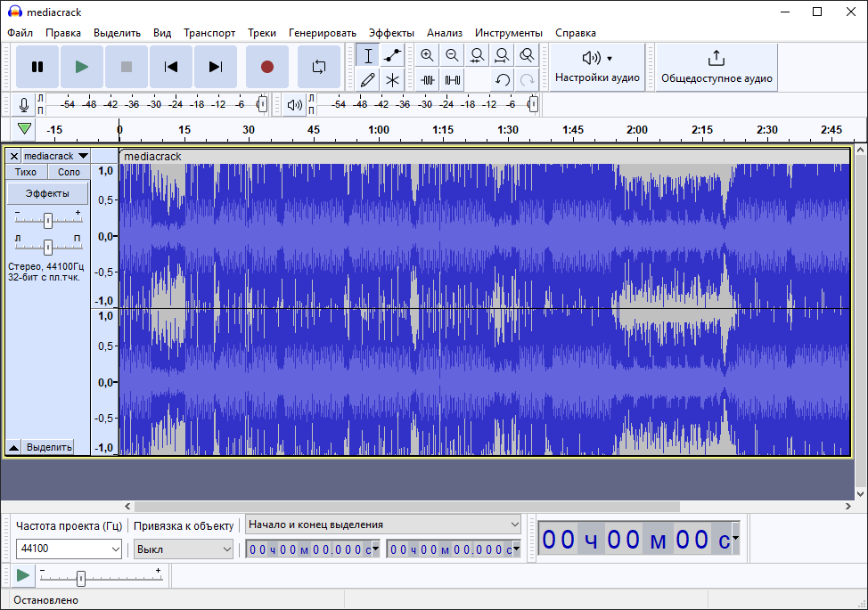Click the track gain slider handle
The width and height of the screenshot is (868, 610).
pos(48,221)
